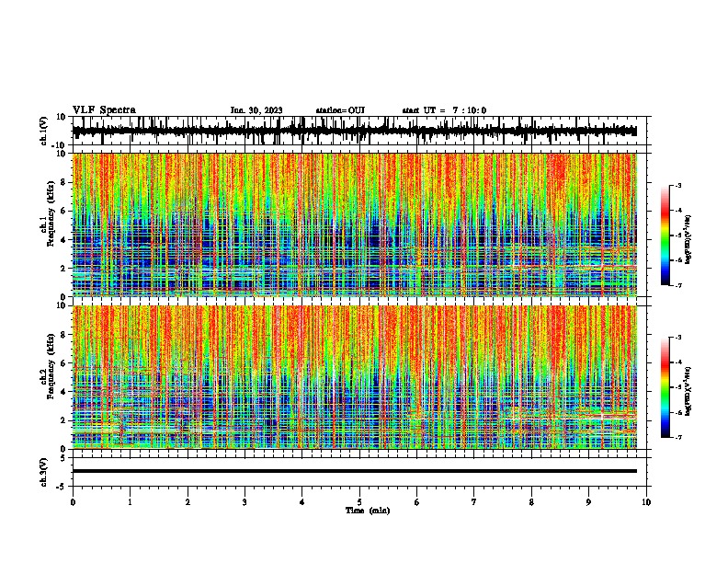The image size is (728, 563).
Task: Click the "6" kHz tick on the ch.2 frequency axis
Action: pos(63,363)
